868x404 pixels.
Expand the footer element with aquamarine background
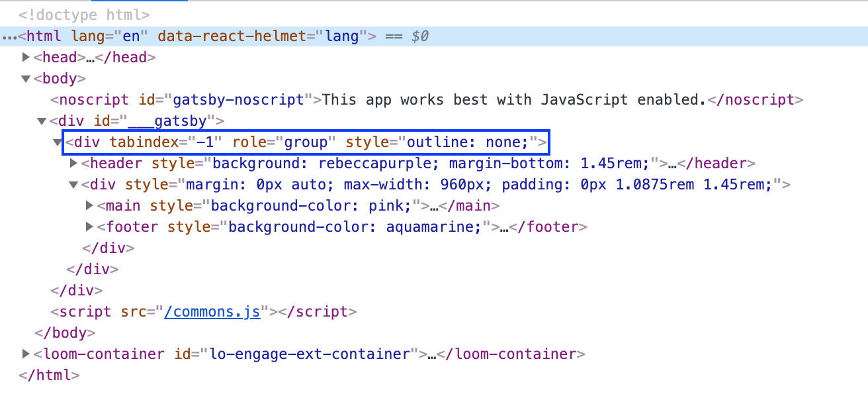pos(89,227)
